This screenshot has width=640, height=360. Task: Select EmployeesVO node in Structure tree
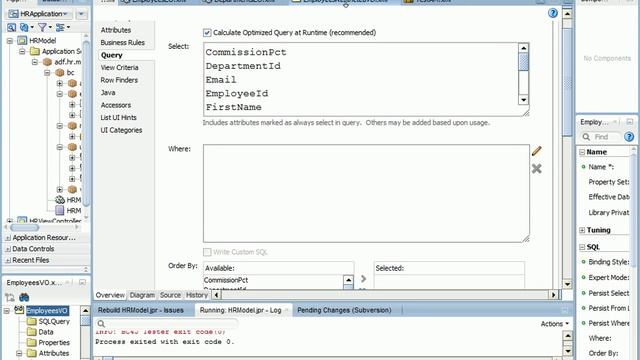[x=47, y=311]
